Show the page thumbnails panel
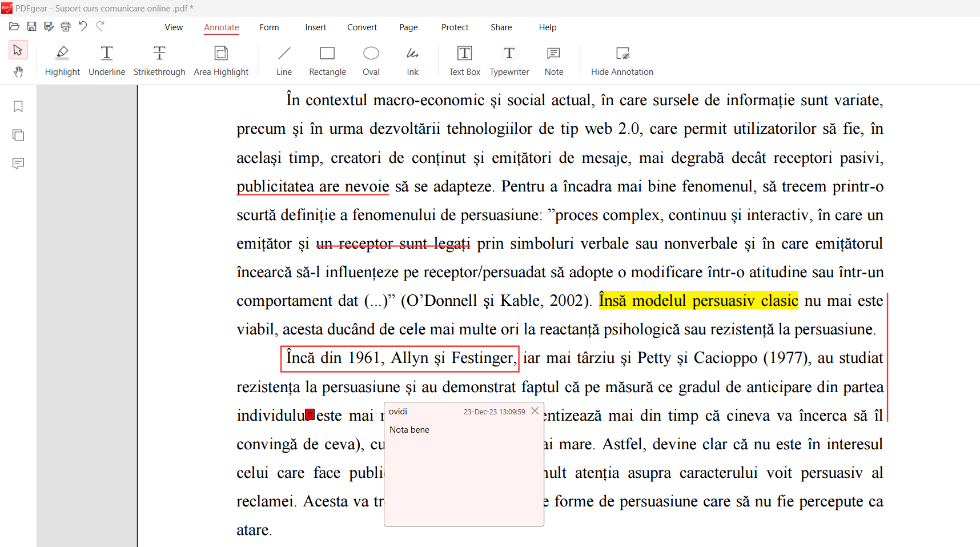This screenshot has height=547, width=980. pos(18,135)
